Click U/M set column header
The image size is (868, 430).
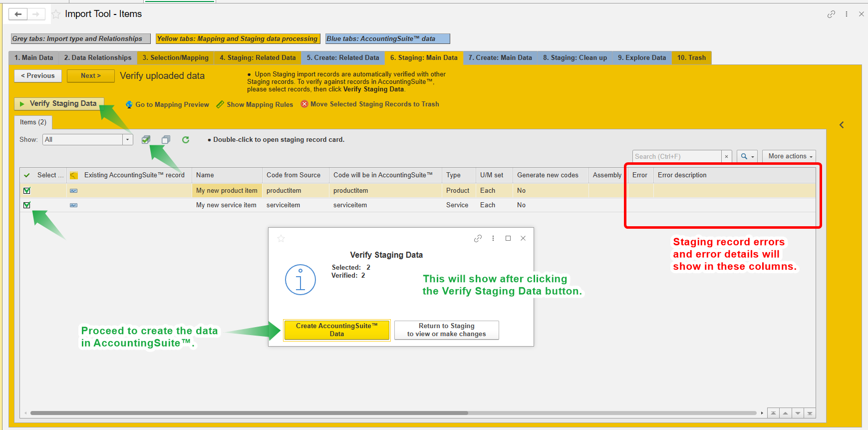[x=494, y=175]
